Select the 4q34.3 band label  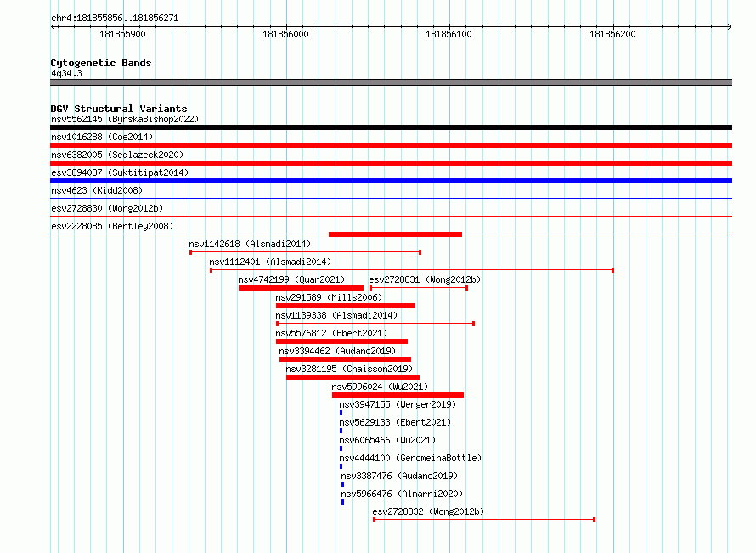(66, 73)
